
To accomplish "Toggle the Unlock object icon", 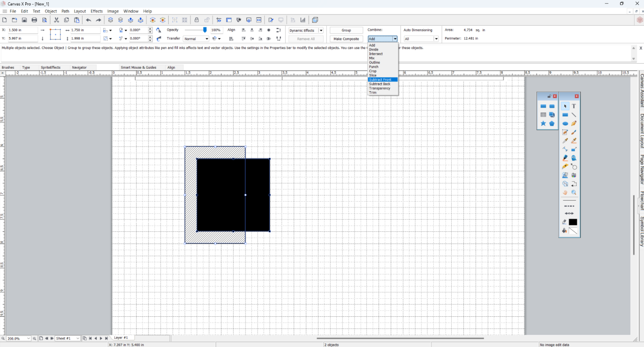I will coord(207,20).
